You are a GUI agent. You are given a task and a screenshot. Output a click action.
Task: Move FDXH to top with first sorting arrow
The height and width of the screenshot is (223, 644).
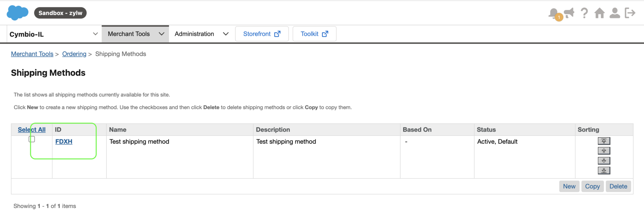[x=604, y=141]
